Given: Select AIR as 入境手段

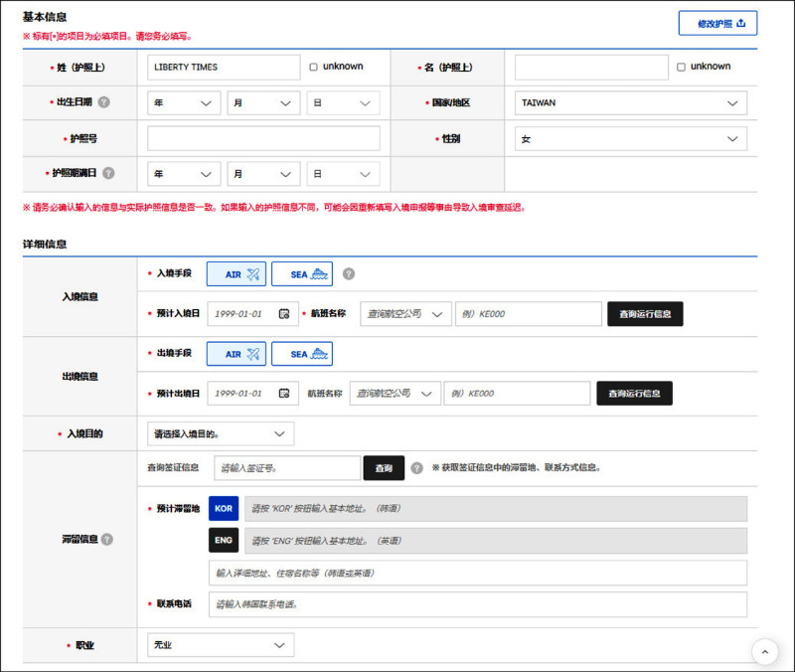Looking at the screenshot, I should (236, 273).
